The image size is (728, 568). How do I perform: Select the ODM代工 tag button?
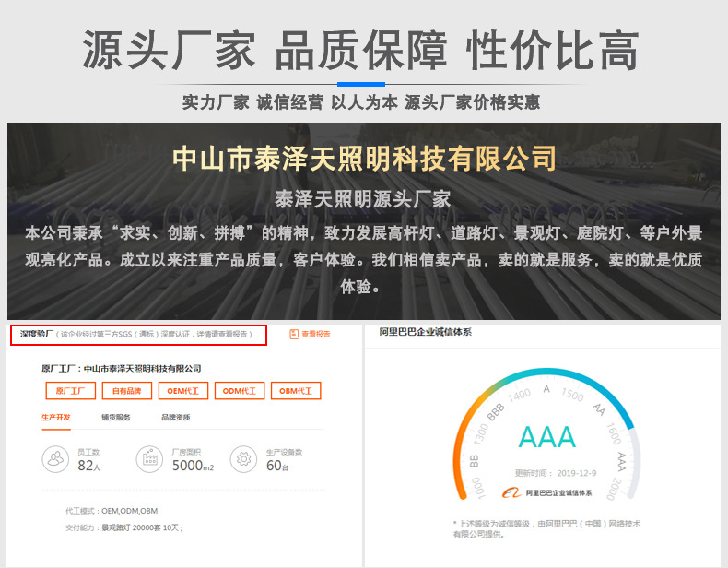point(240,391)
